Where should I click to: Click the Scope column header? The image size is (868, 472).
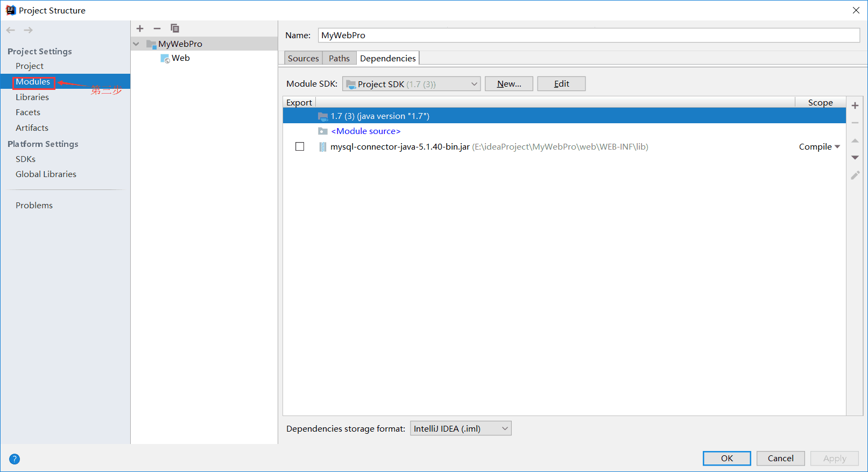[820, 103]
